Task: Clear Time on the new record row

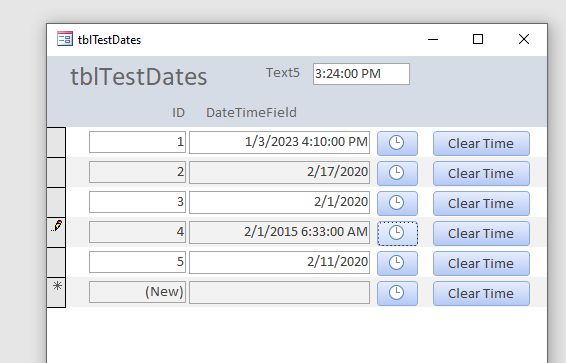Action: 481,293
